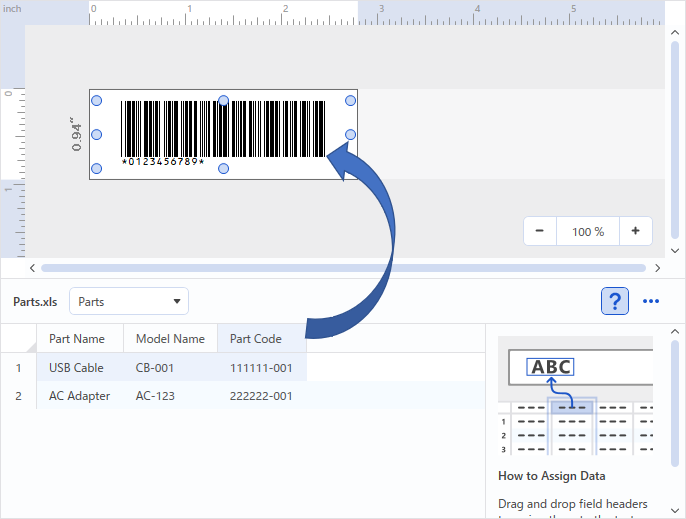Click the 100 % zoom level field

click(x=587, y=231)
